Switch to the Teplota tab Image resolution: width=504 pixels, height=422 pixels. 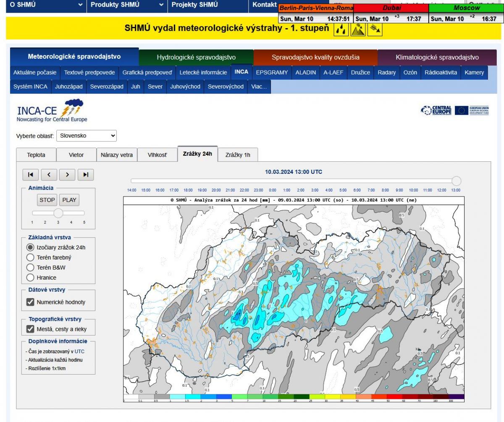click(x=36, y=155)
